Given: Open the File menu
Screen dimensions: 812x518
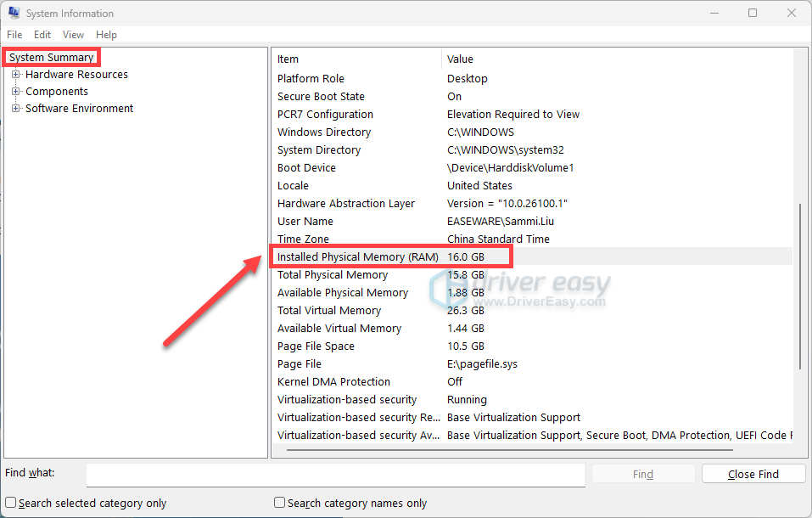Looking at the screenshot, I should coord(14,35).
